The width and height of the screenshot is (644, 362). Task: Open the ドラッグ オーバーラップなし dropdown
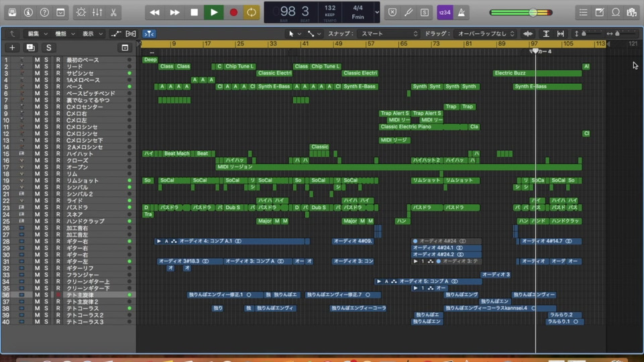(x=485, y=34)
